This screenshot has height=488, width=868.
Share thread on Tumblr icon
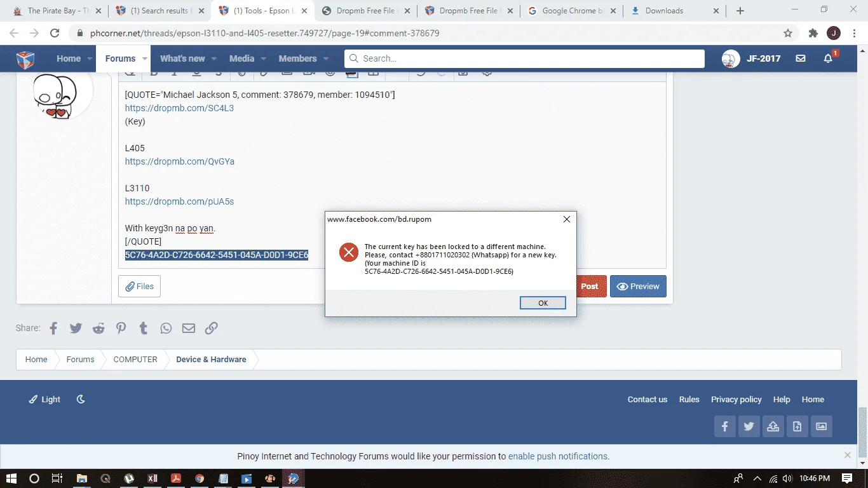144,328
